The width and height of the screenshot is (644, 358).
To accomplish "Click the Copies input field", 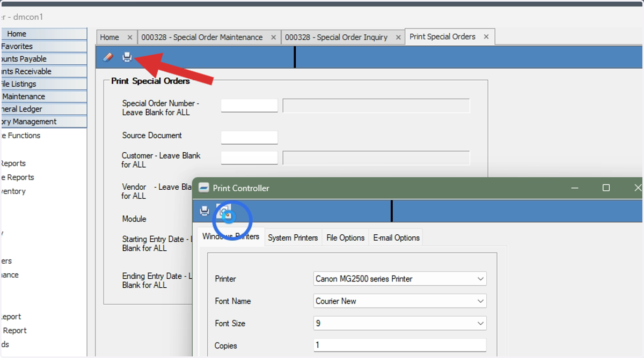I will pos(400,345).
